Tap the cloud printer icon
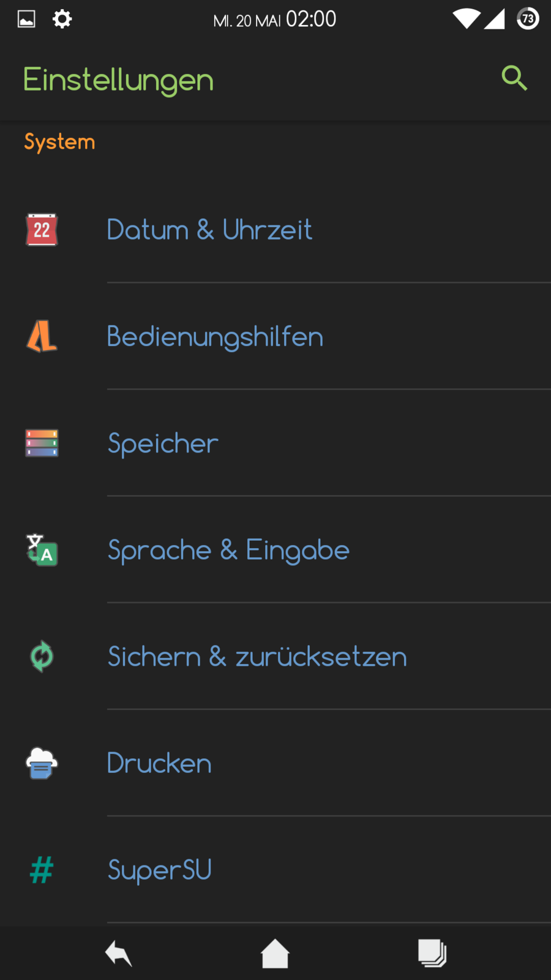This screenshot has height=980, width=551. click(x=42, y=763)
